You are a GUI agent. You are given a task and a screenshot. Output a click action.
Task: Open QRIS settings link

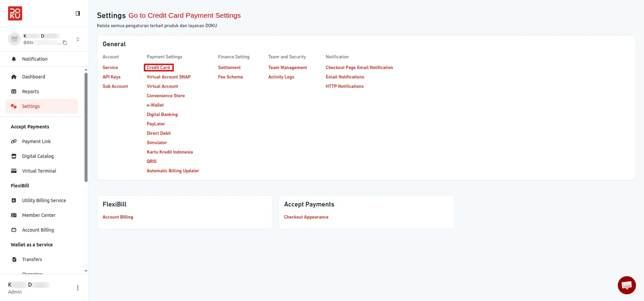tap(152, 161)
